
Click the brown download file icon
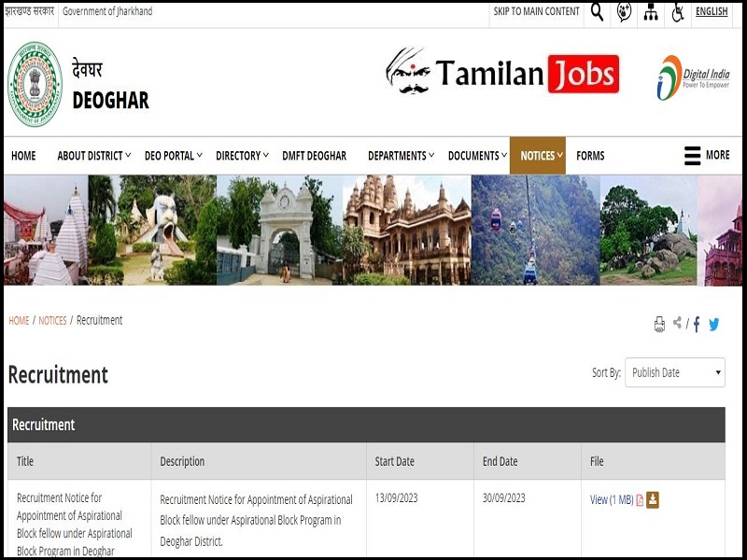(653, 500)
